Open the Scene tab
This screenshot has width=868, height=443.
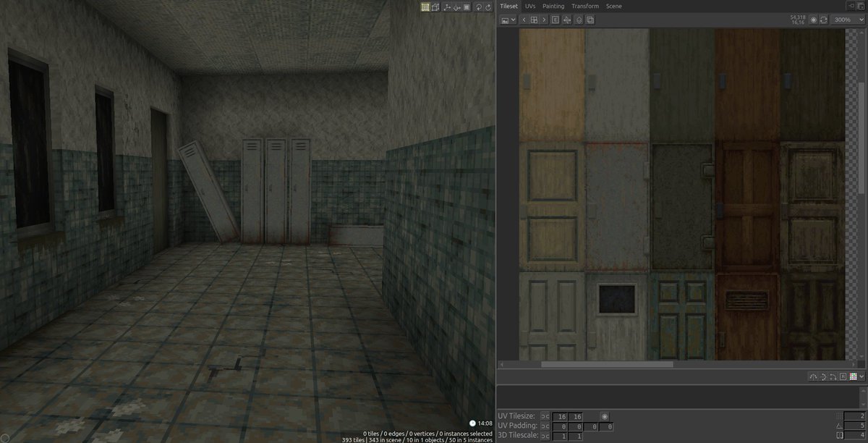point(613,7)
